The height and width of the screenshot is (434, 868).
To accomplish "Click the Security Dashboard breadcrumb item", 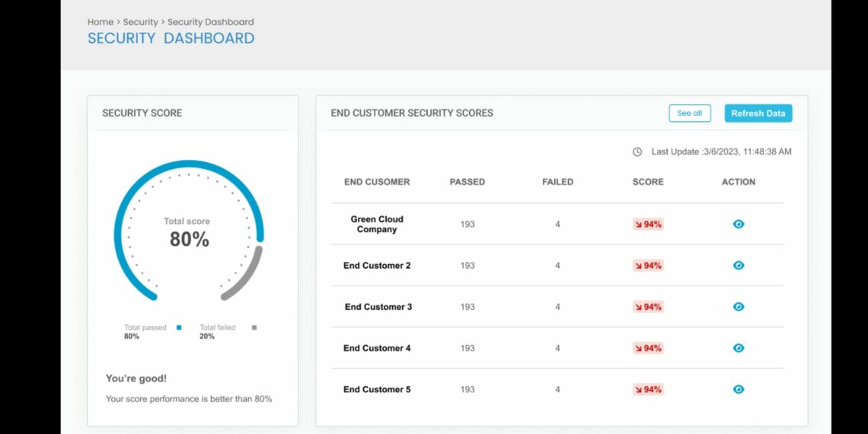I will [211, 22].
